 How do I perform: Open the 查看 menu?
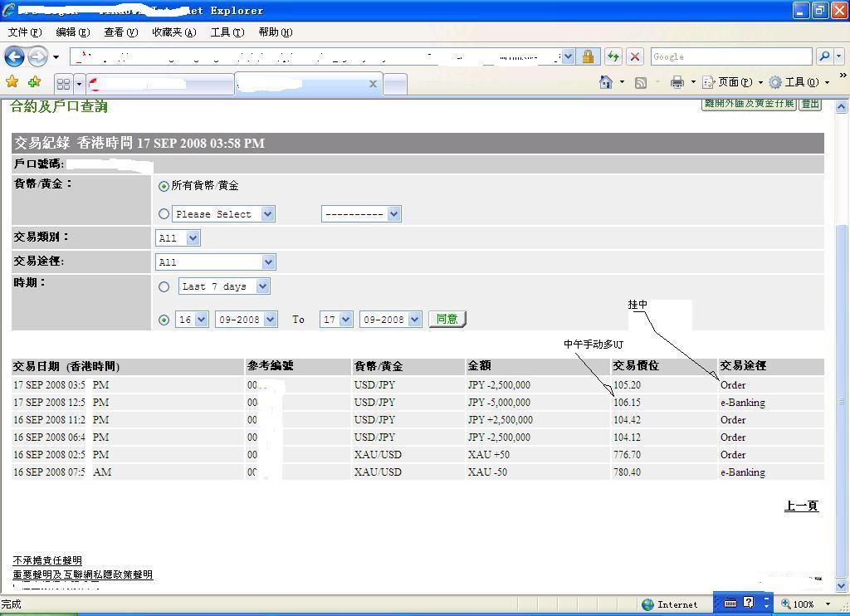point(121,32)
